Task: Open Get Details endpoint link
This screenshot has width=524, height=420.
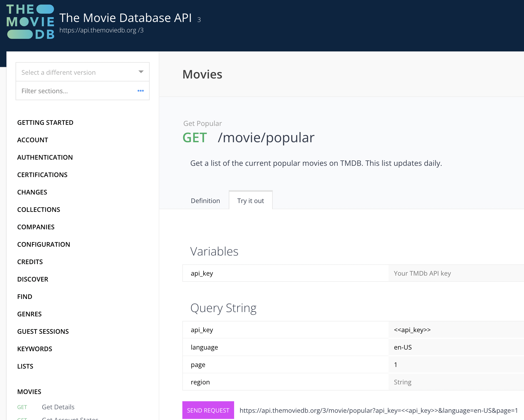Action: (x=58, y=407)
